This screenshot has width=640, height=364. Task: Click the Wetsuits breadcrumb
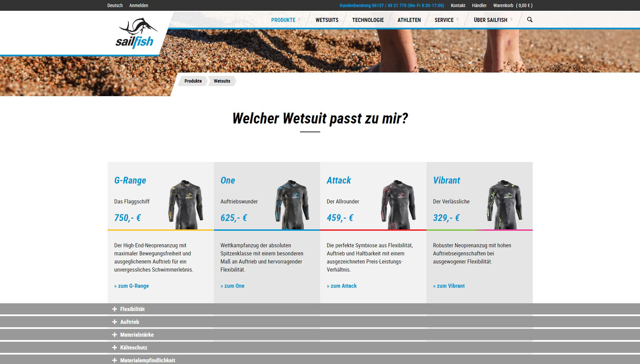(222, 81)
